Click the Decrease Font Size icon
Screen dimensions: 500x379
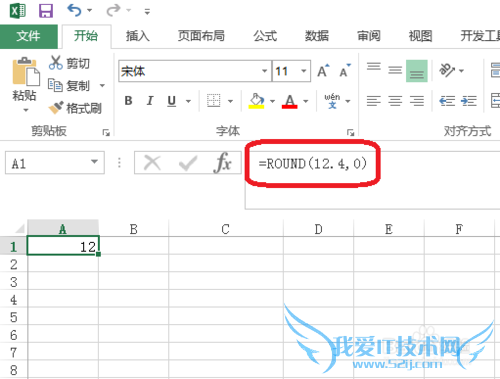pyautogui.click(x=345, y=70)
